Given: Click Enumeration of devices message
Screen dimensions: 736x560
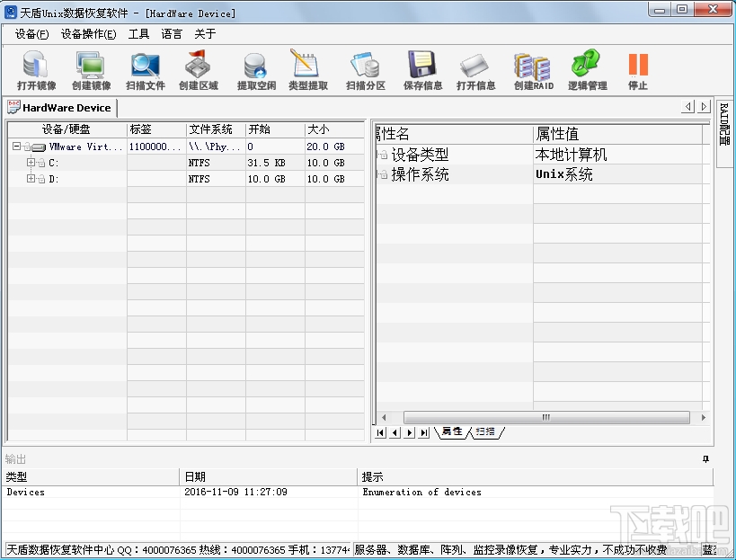Looking at the screenshot, I should (x=421, y=492).
